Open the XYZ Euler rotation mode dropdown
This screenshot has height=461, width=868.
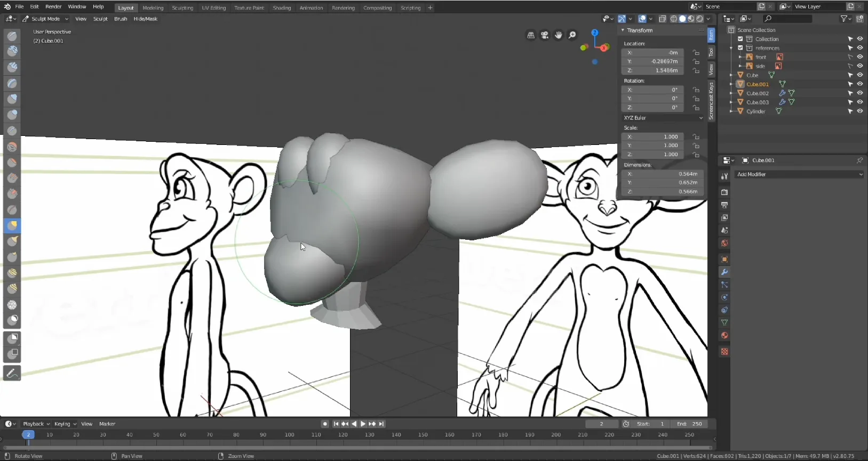(663, 118)
